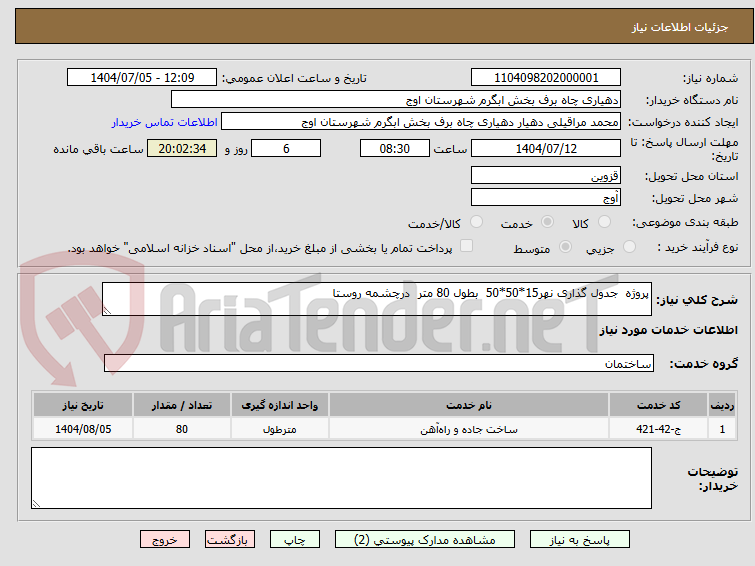Click the تاریخ نیاز column header

[83, 405]
